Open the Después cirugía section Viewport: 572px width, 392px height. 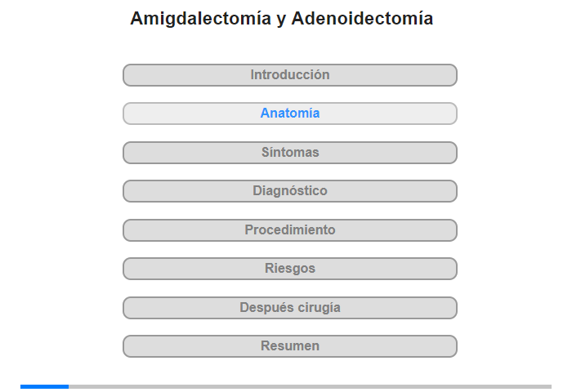(290, 308)
